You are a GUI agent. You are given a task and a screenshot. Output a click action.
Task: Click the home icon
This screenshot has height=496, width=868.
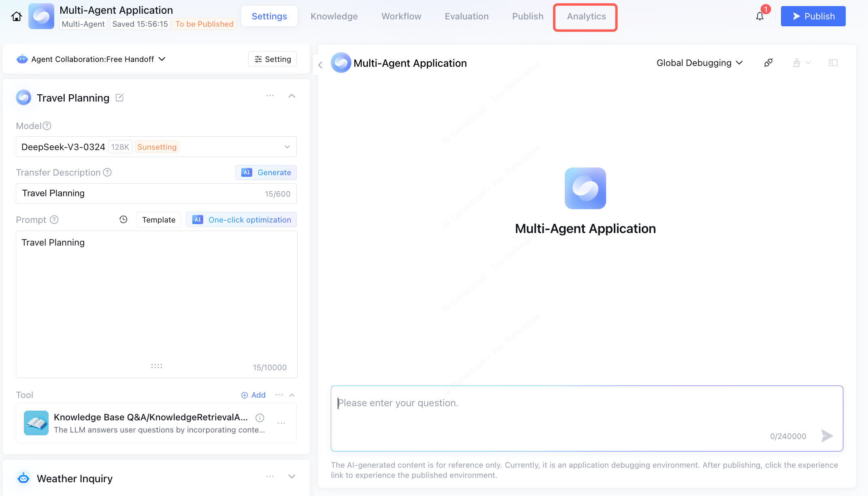pyautogui.click(x=17, y=16)
